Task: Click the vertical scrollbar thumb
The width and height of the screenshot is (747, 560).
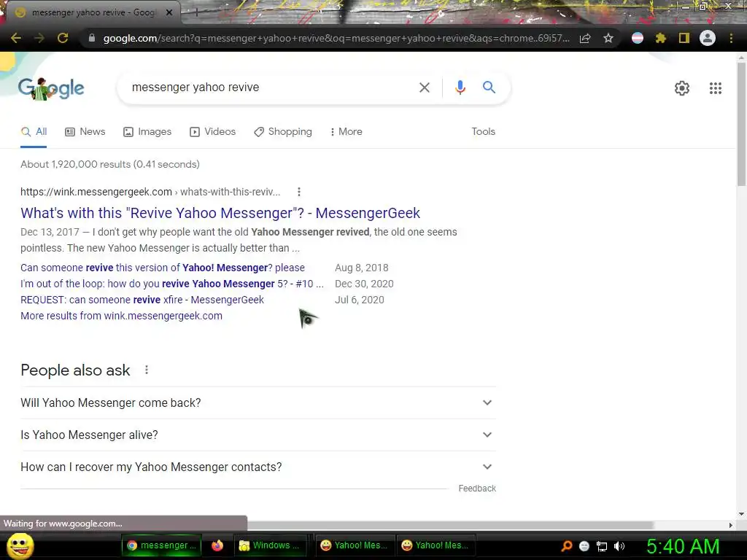Action: click(741, 124)
